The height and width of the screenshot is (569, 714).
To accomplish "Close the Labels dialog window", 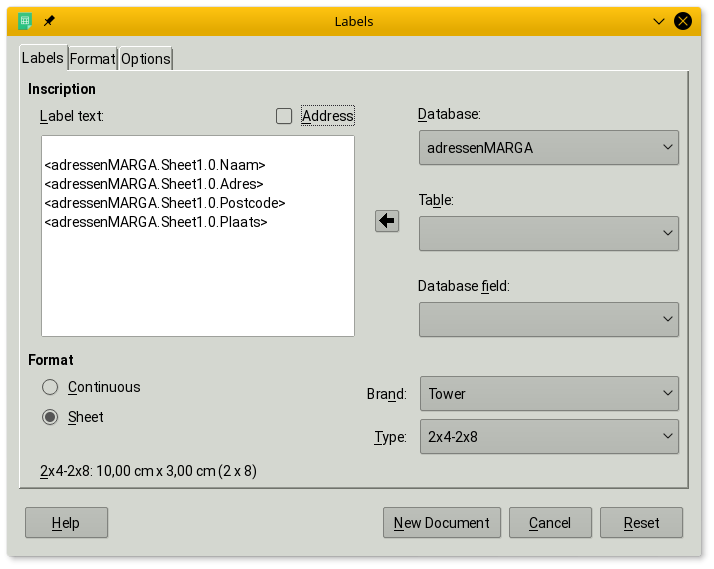I will tap(683, 20).
